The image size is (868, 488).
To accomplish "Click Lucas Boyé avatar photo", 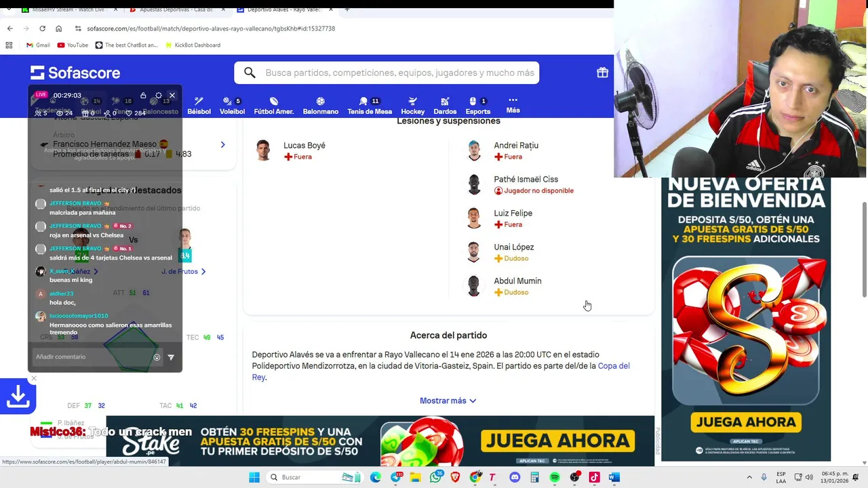I will click(263, 150).
